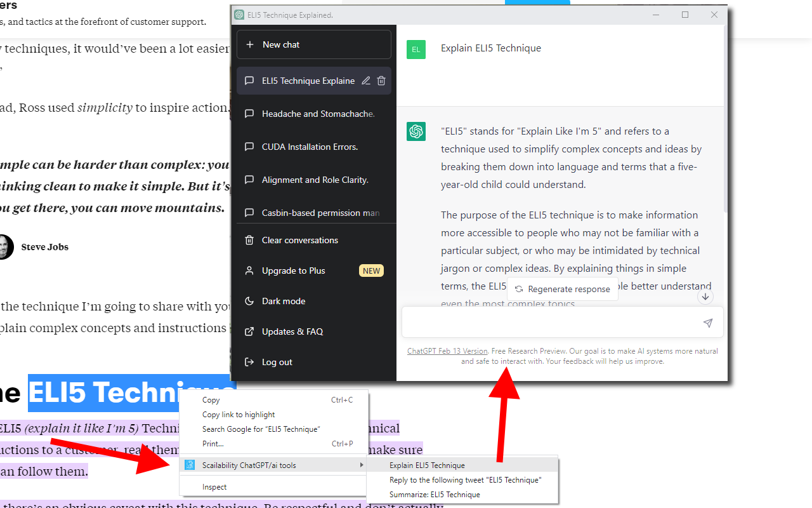The image size is (812, 508).
Task: Open Scailability ChatGPT/ai tools submenu
Action: [x=274, y=465]
